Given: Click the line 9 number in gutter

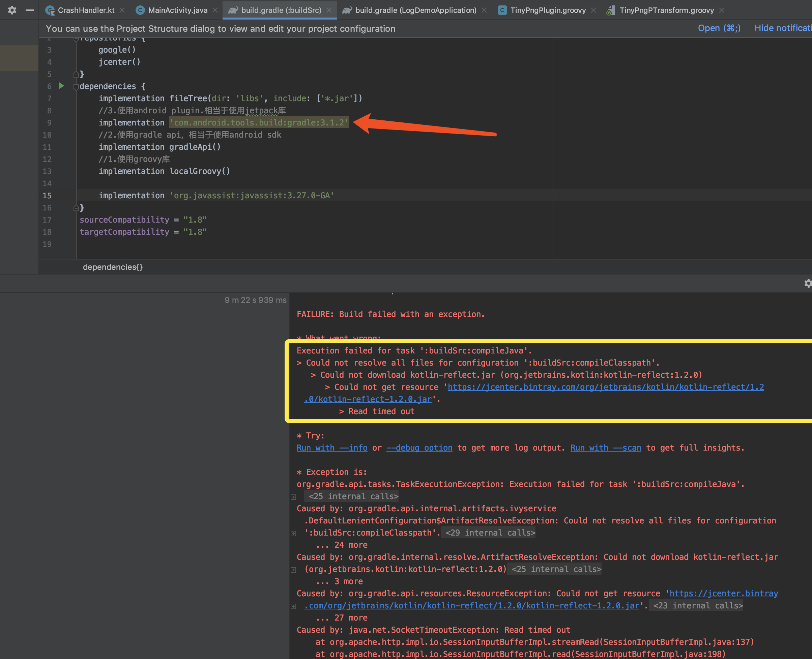Looking at the screenshot, I should [49, 123].
